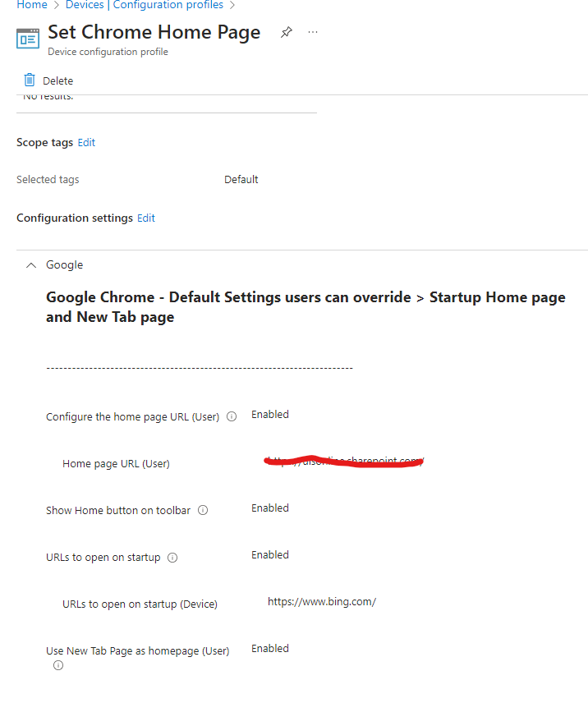Click Enabled next to Show Home button on toolbar

[x=270, y=508]
